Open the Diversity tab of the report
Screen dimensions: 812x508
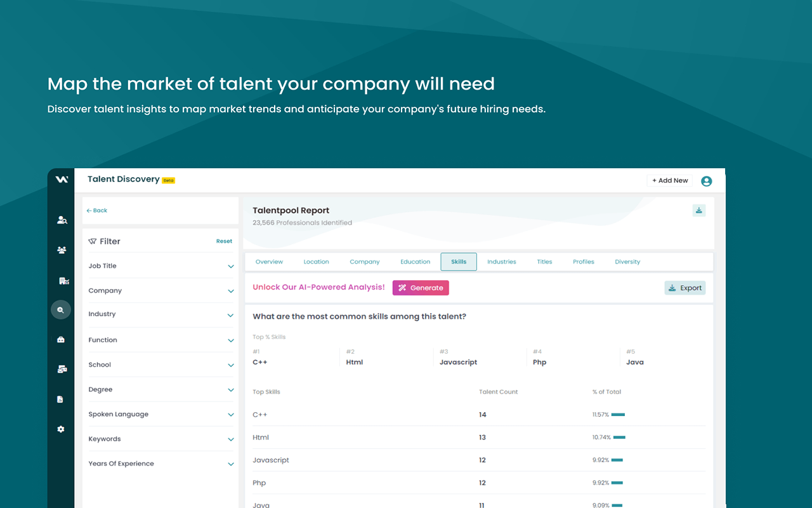(x=627, y=261)
